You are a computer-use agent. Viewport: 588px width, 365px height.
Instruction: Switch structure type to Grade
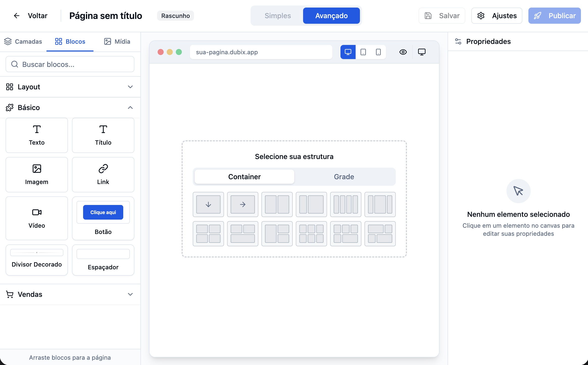(x=344, y=177)
